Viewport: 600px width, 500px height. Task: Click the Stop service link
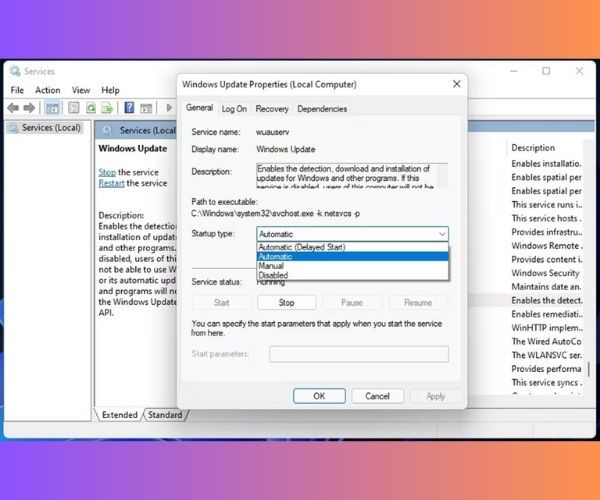point(107,172)
